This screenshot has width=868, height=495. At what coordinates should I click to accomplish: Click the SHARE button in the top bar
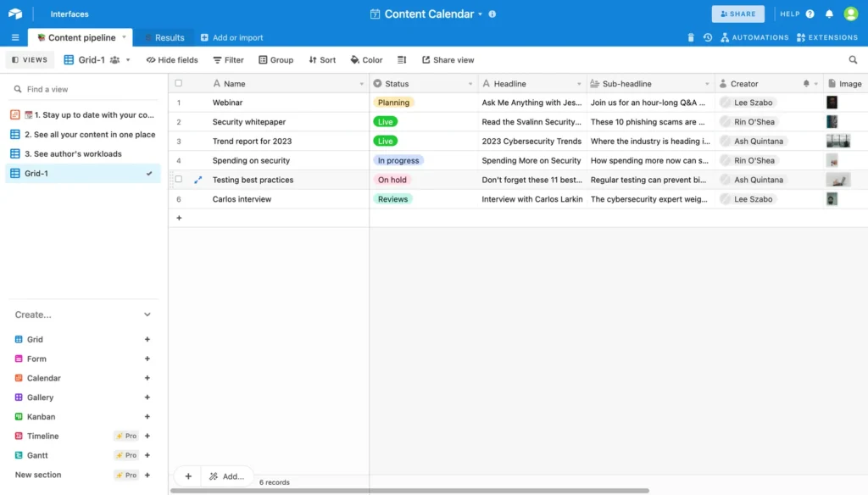(x=737, y=13)
